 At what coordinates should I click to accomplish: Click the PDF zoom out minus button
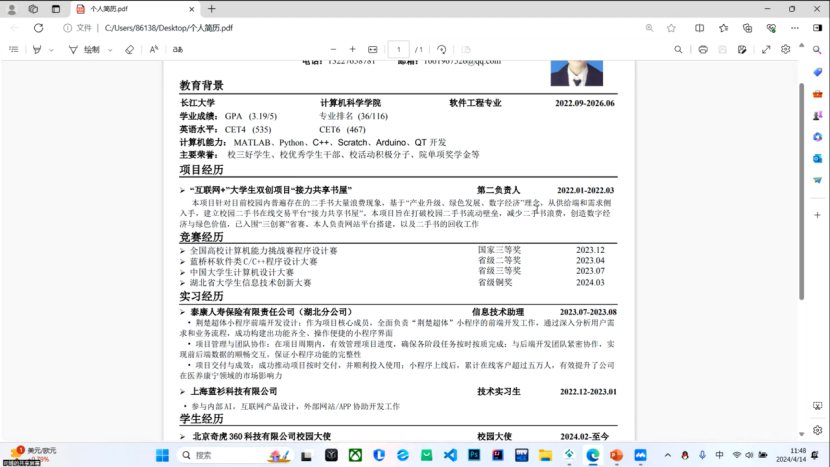331,49
